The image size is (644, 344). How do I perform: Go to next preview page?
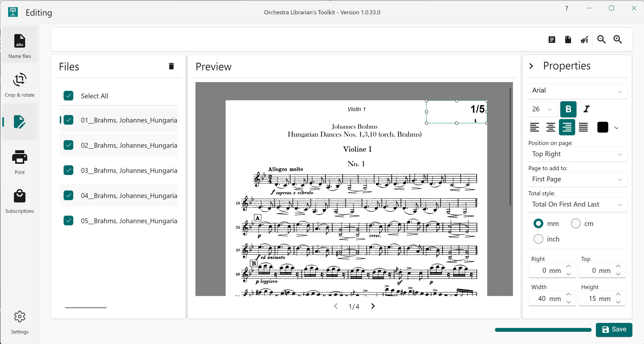tap(373, 306)
